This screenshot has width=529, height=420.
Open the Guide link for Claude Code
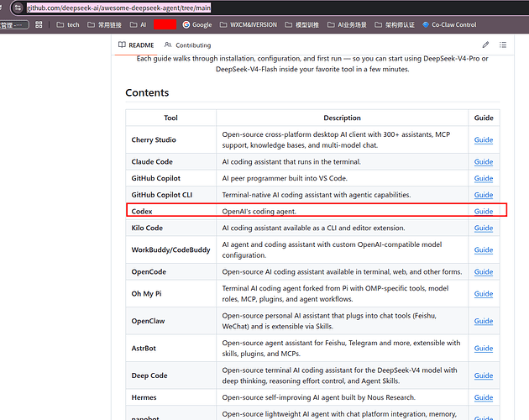pos(484,162)
